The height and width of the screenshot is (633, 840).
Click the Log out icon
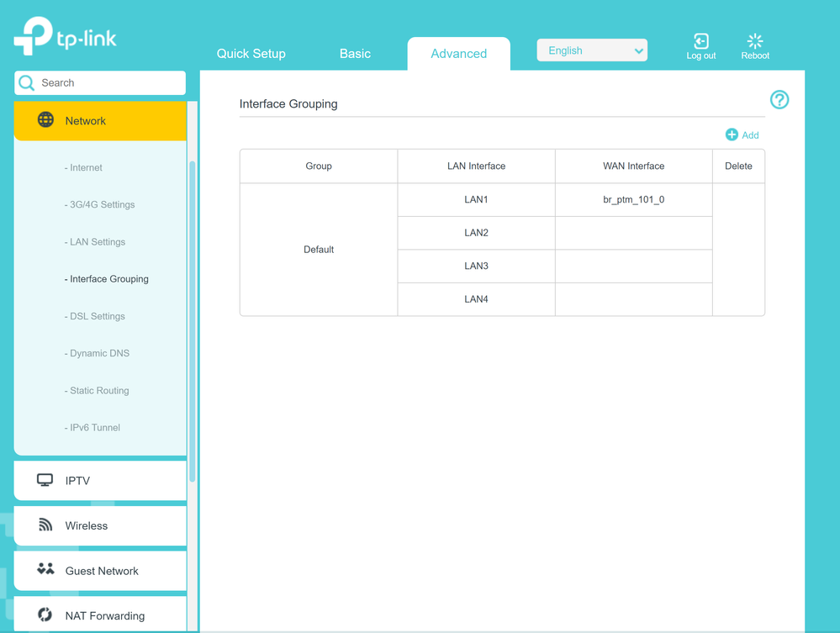click(700, 41)
